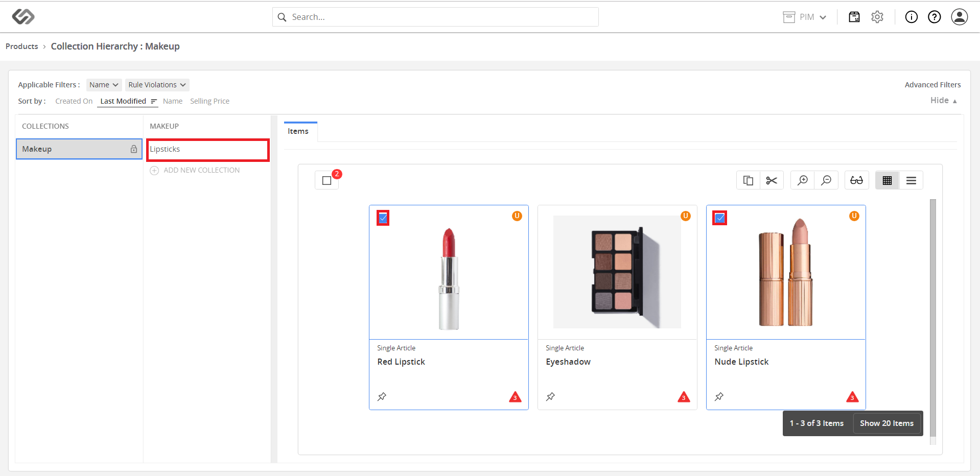Click the Show 20 Items button
Viewport: 980px width, 476px height.
tap(886, 423)
